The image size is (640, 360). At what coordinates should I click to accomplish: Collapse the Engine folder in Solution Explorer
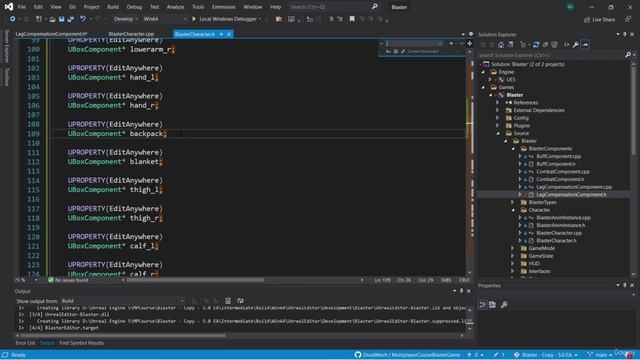483,72
